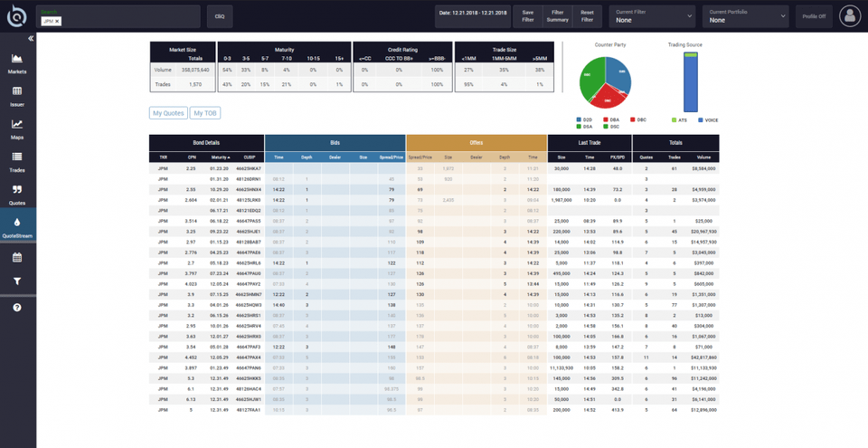The width and height of the screenshot is (868, 448).
Task: Go to Maps in the sidebar
Action: click(x=17, y=129)
